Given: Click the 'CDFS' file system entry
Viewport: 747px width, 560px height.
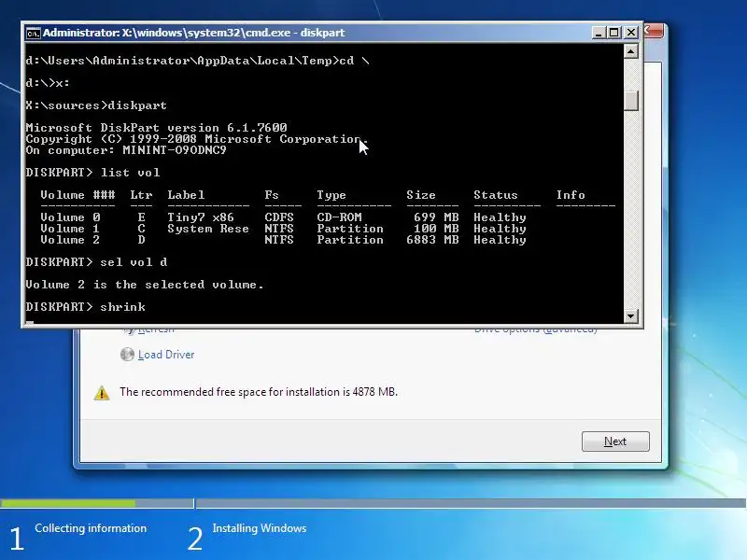Looking at the screenshot, I should pyautogui.click(x=279, y=217).
